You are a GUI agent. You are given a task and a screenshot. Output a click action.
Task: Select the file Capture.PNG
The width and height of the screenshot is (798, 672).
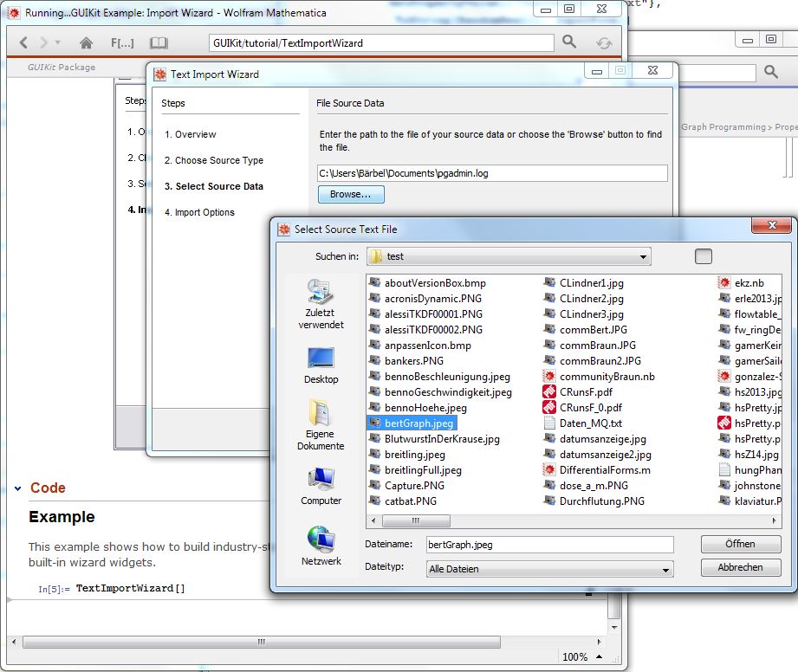pos(406,486)
